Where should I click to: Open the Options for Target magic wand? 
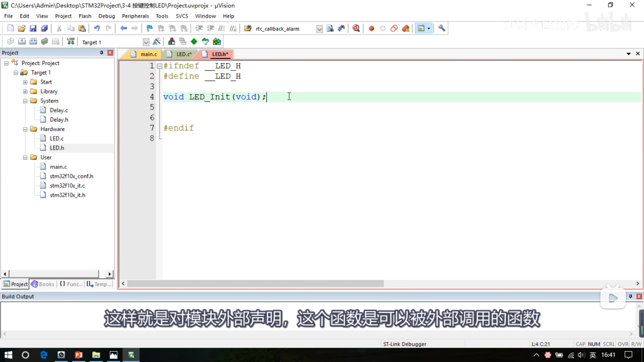coord(156,41)
